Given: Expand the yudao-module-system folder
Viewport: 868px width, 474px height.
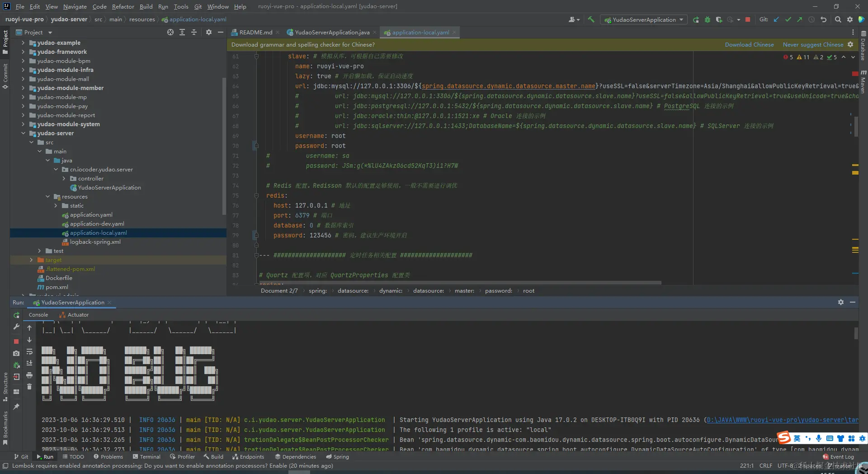Looking at the screenshot, I should pyautogui.click(x=23, y=124).
